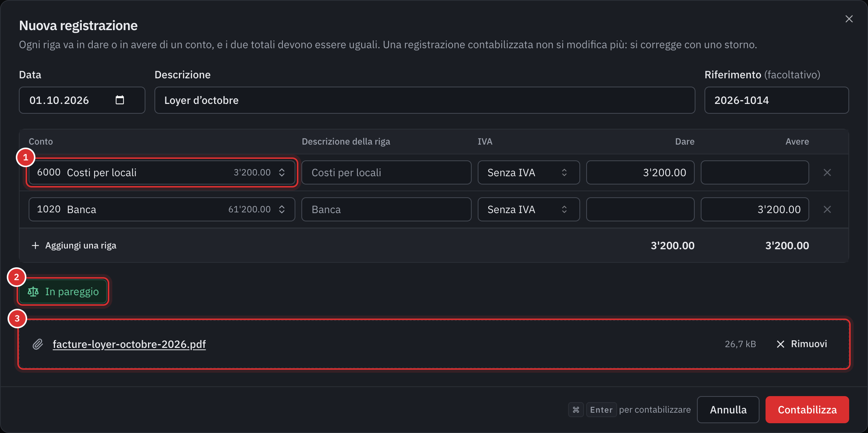Open the 6000 Costi per locali account dropdown
This screenshot has height=433, width=868.
click(x=162, y=172)
